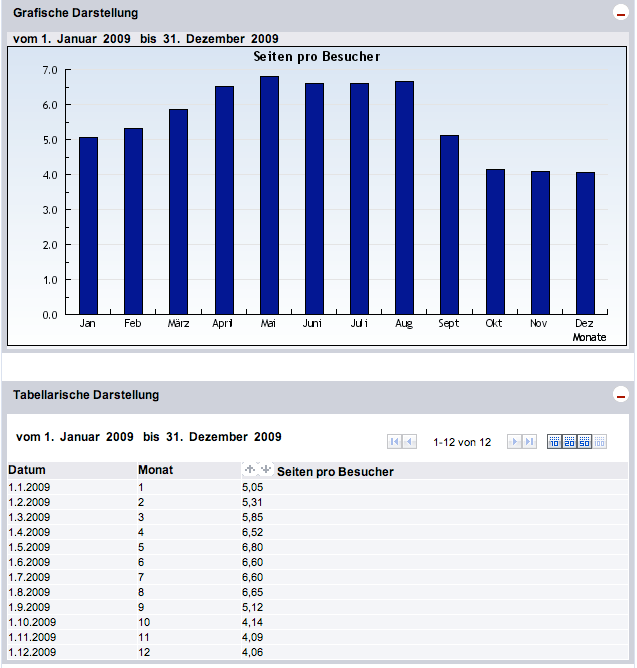
Task: Click the Dez bar in the chart
Action: tap(585, 243)
